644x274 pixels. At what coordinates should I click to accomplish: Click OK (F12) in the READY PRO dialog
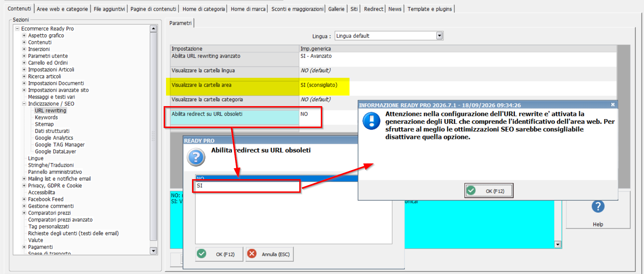219,254
